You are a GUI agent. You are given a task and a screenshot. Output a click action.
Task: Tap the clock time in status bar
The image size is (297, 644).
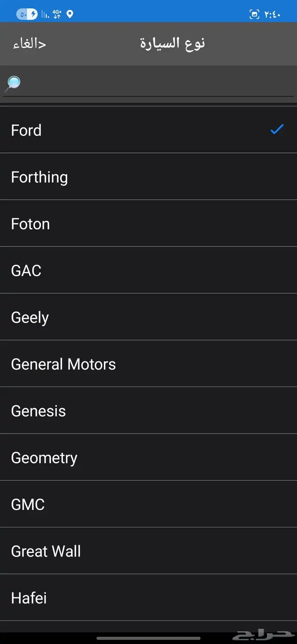click(272, 14)
